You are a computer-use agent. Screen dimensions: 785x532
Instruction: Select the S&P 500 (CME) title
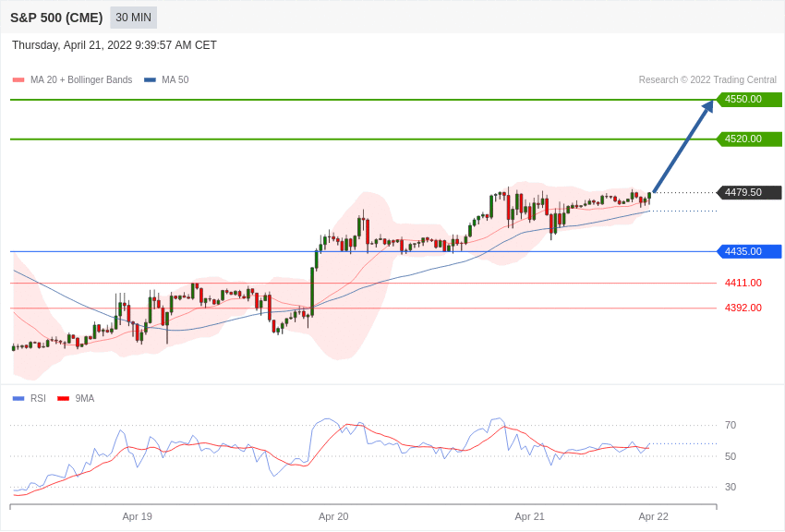point(56,18)
